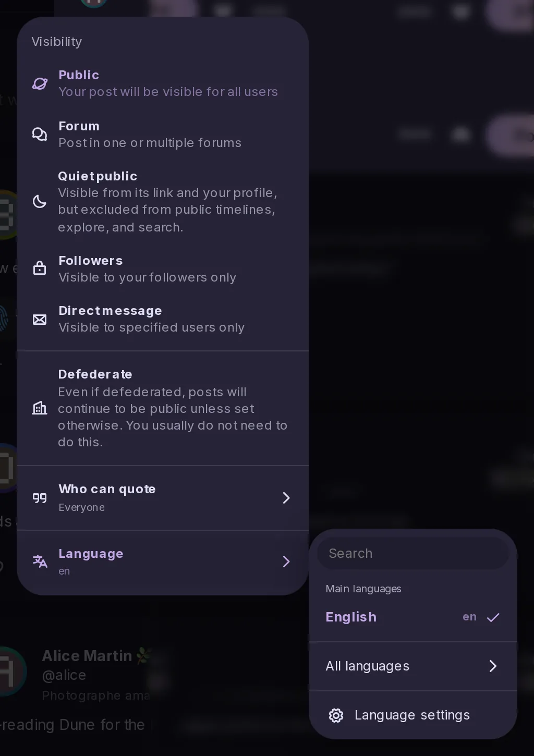Expand the Who can quote chevron
Viewport: 534px width, 756px height.
(286, 498)
